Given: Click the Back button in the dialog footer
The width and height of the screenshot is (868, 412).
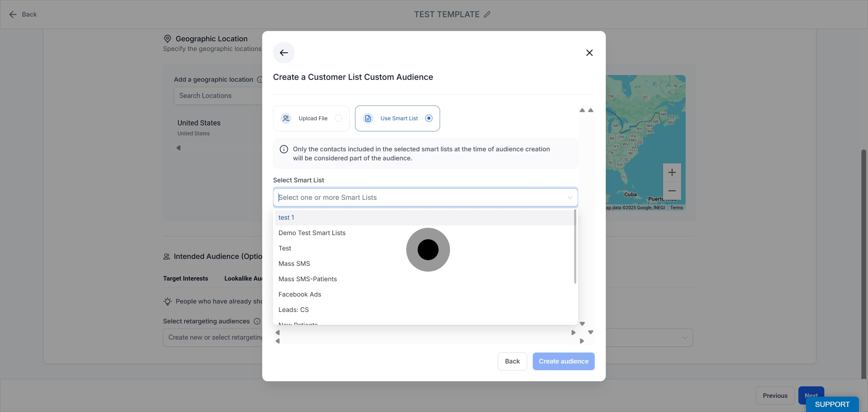Looking at the screenshot, I should click(x=512, y=361).
